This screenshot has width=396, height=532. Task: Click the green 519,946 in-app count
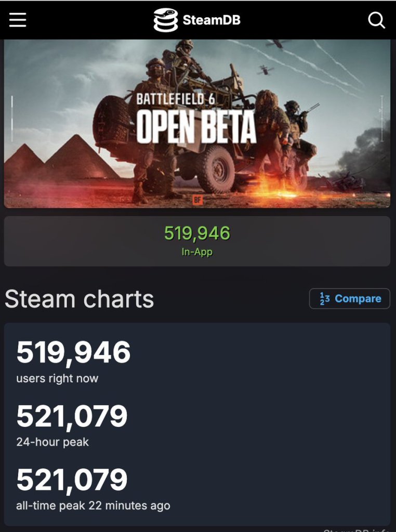tap(197, 233)
